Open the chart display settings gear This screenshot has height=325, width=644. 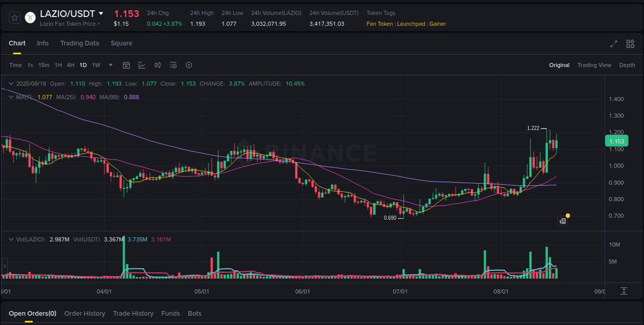click(189, 65)
